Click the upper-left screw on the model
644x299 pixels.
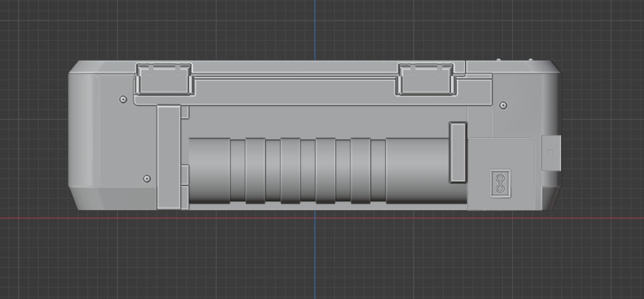click(x=123, y=99)
